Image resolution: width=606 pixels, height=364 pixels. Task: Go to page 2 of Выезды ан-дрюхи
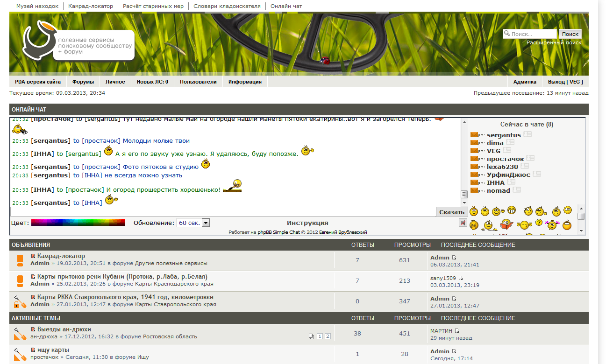point(328,336)
